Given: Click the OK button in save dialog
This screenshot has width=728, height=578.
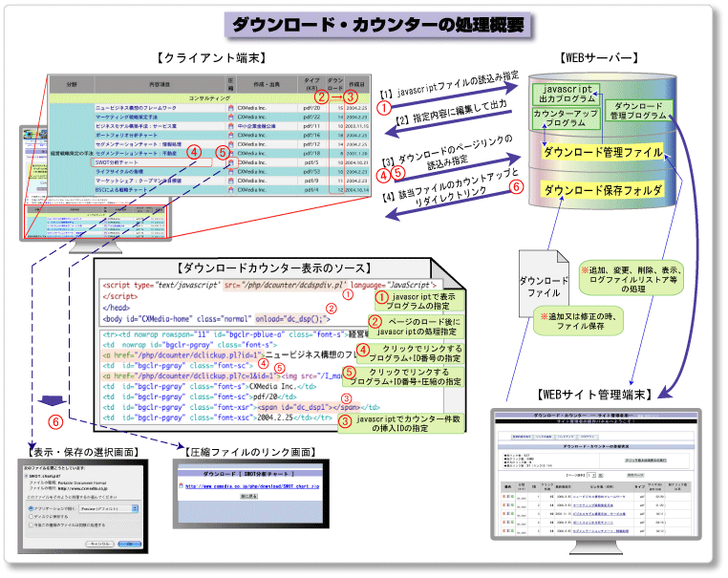Looking at the screenshot, I should pos(130,544).
